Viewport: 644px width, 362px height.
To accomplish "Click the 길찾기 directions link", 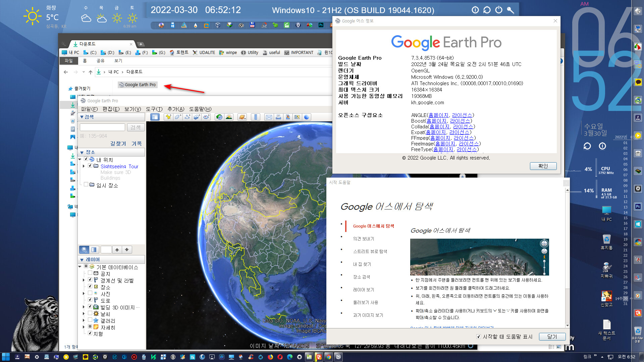I will [118, 143].
